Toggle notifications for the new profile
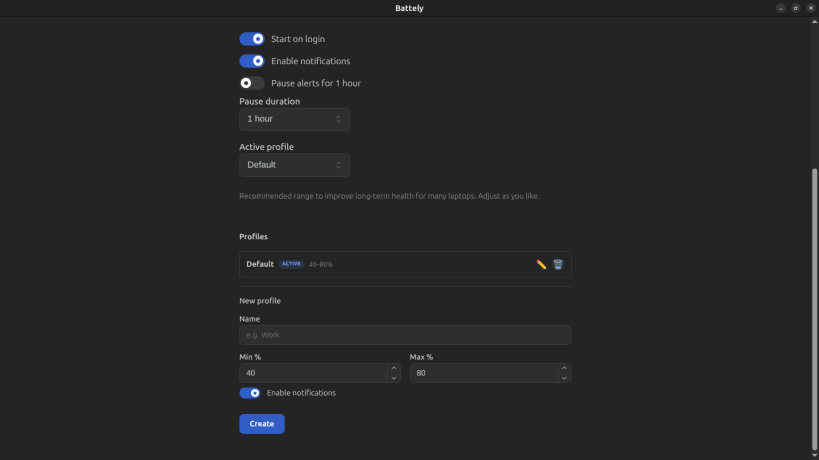Viewport: 819px width, 460px height. pos(250,393)
